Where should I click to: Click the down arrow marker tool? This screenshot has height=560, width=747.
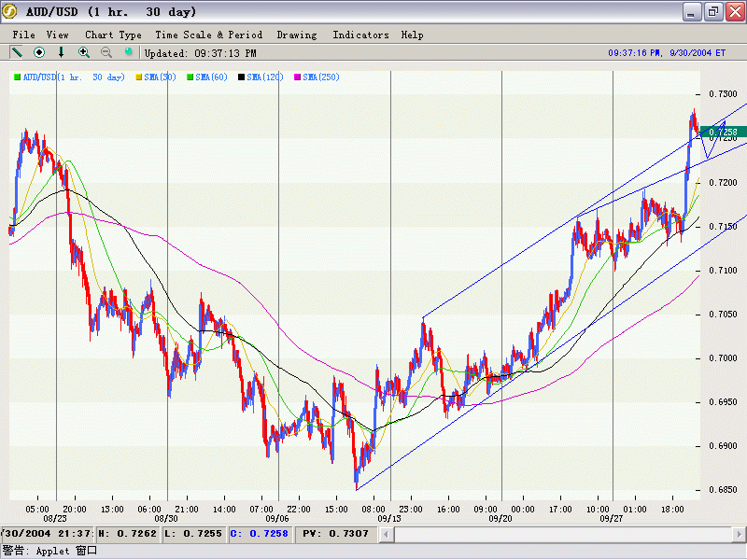[62, 53]
